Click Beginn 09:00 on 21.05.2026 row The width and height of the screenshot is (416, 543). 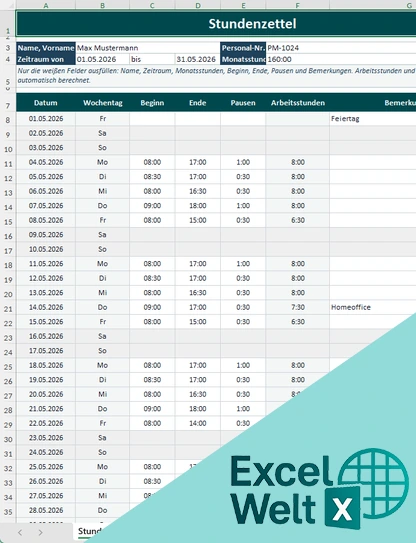point(152,409)
